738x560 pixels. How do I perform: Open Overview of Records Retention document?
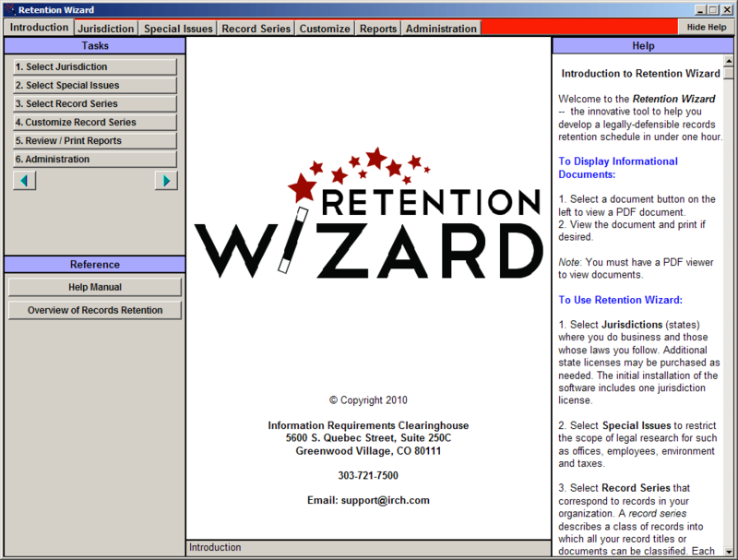point(94,311)
